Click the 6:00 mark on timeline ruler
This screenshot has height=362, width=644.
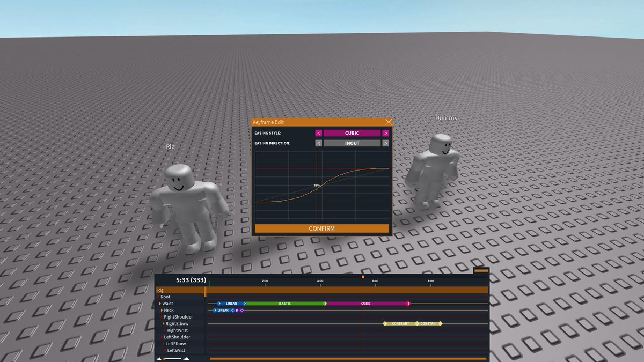[375, 281]
